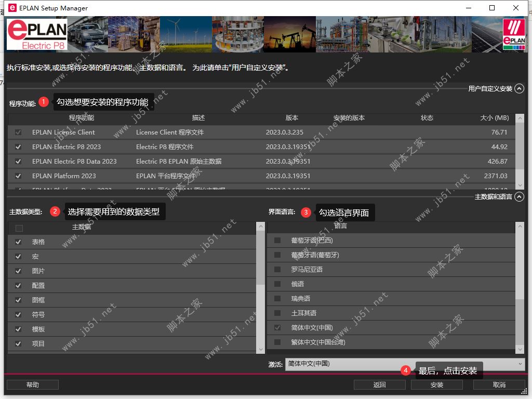
Task: Toggle the 主数据 select-all header checkbox
Action: pyautogui.click(x=19, y=229)
